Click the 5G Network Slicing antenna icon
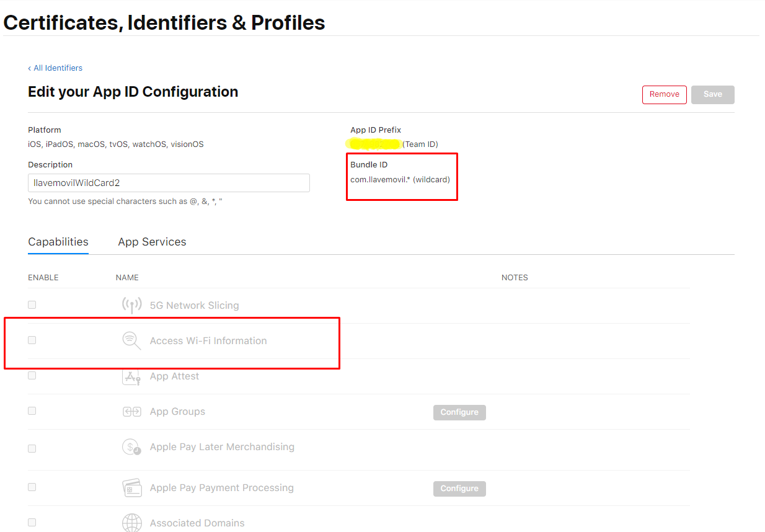The height and width of the screenshot is (532, 765). [131, 305]
